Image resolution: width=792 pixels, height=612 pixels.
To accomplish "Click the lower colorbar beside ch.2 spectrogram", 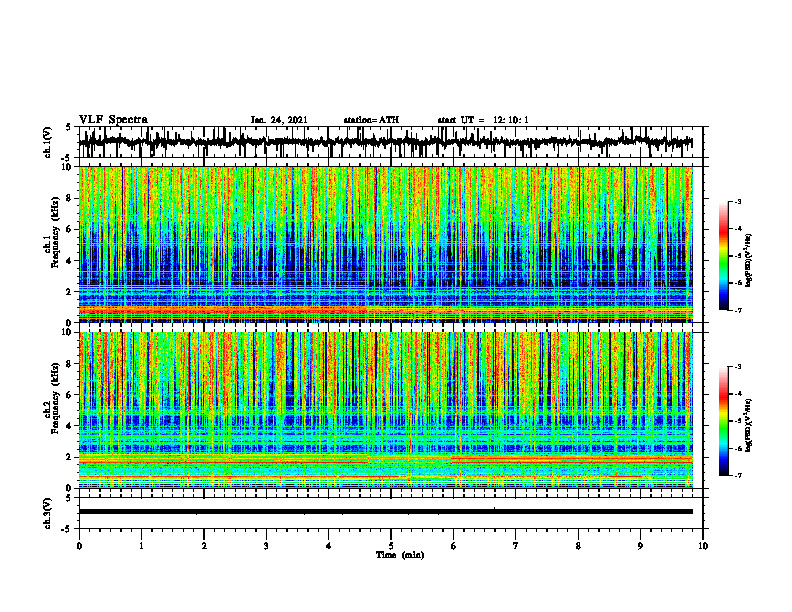I will tap(723, 421).
